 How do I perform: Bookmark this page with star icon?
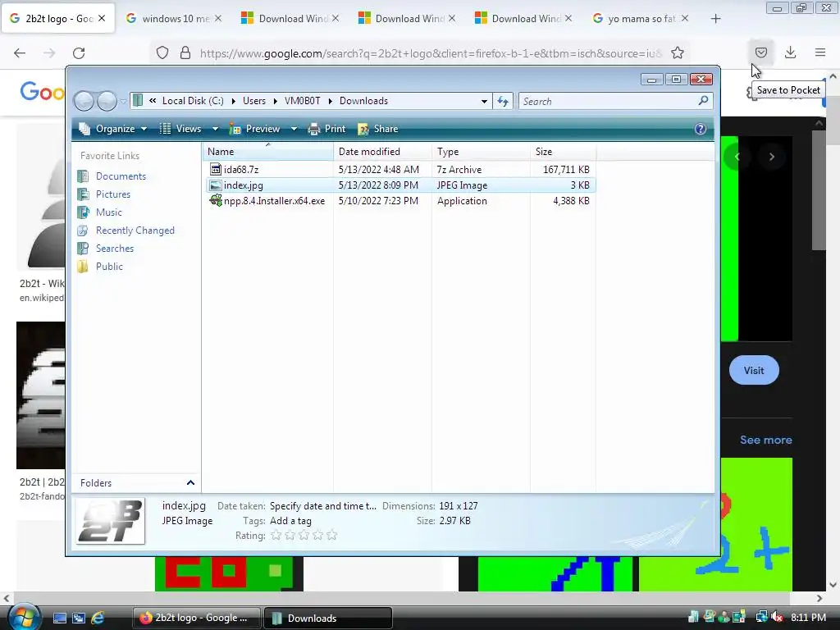pyautogui.click(x=678, y=52)
